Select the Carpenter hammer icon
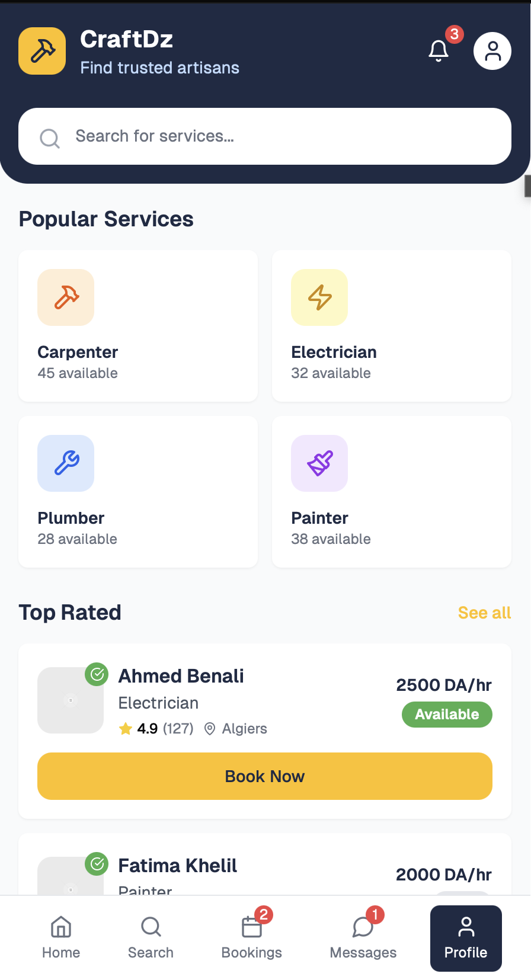Screen dimensions: 531x980 click(66, 297)
